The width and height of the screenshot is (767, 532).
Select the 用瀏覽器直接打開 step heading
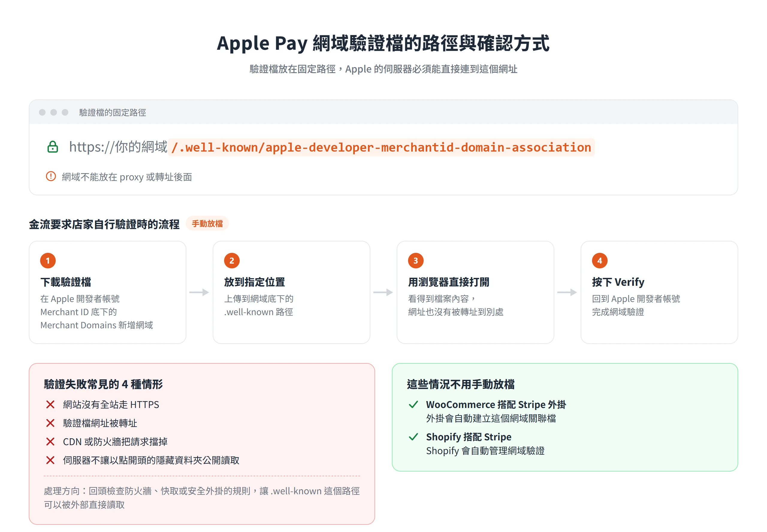tap(448, 282)
